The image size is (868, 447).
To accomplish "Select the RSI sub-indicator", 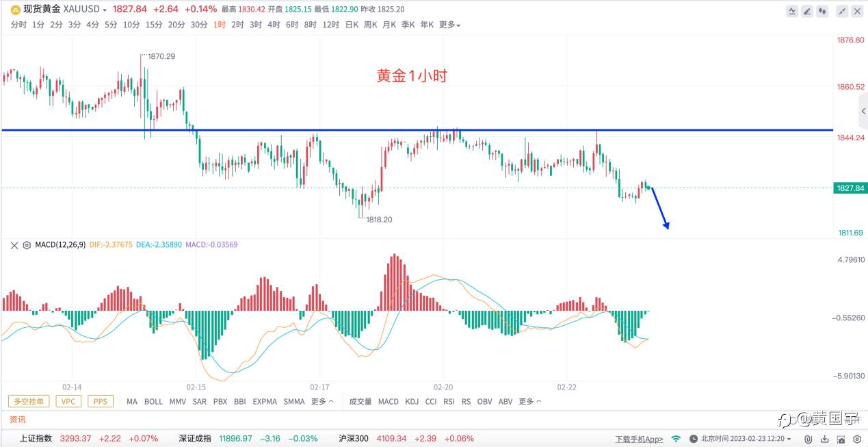I will (x=449, y=402).
